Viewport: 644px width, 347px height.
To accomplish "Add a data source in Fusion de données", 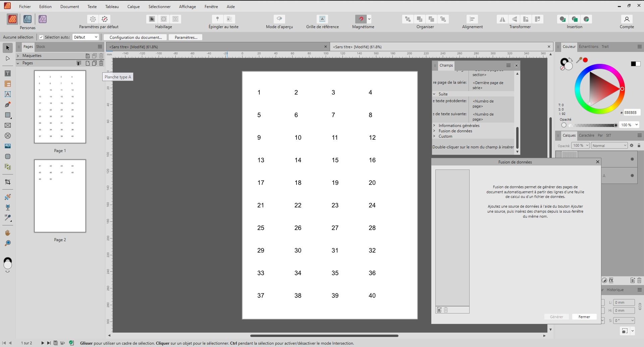I will click(x=439, y=310).
